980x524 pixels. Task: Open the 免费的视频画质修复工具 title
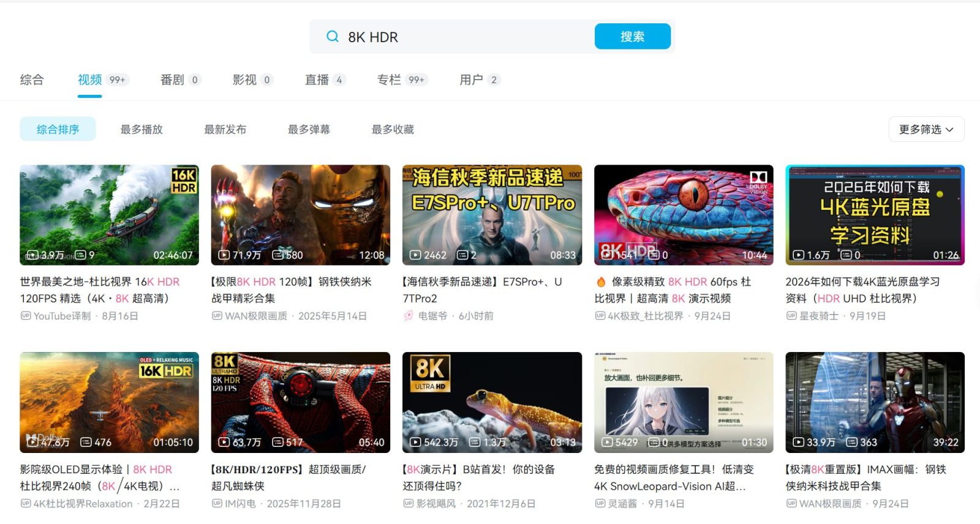click(674, 477)
